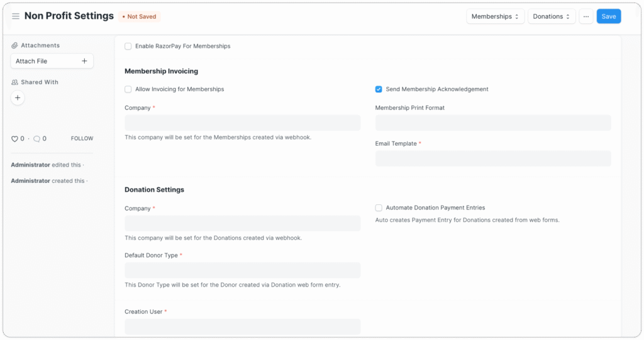
Task: Click the Donation Settings Company field
Action: click(x=242, y=223)
